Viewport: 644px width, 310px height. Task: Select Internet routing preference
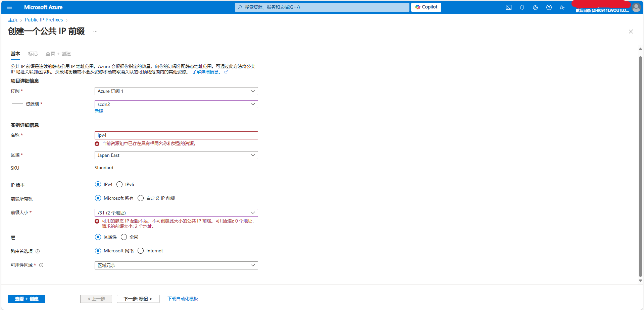(x=141, y=251)
